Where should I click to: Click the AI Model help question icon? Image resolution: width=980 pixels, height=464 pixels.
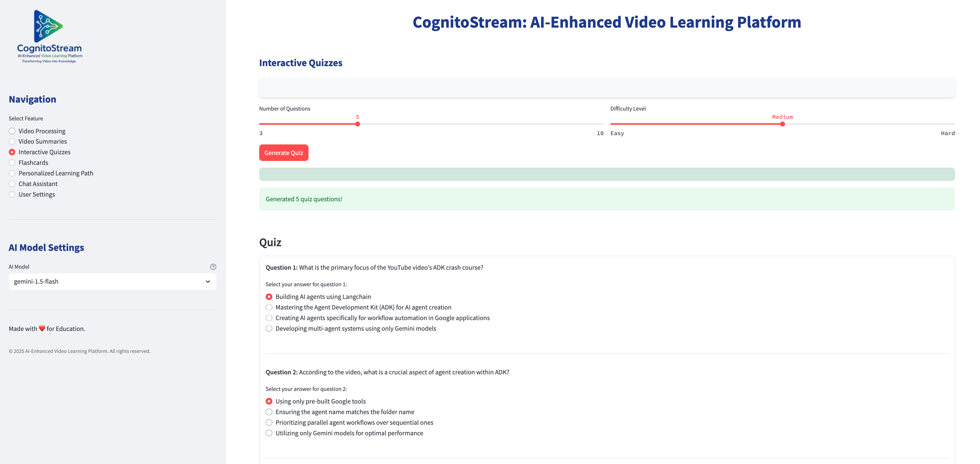[x=213, y=267]
